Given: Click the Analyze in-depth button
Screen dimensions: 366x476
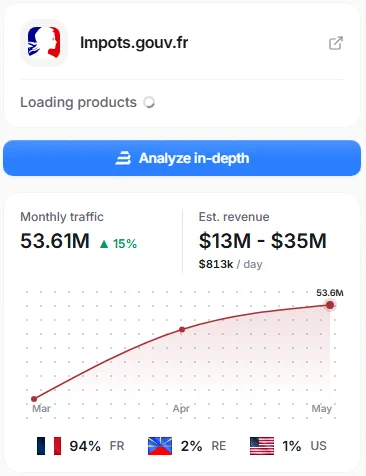Looking at the screenshot, I should tap(182, 158).
